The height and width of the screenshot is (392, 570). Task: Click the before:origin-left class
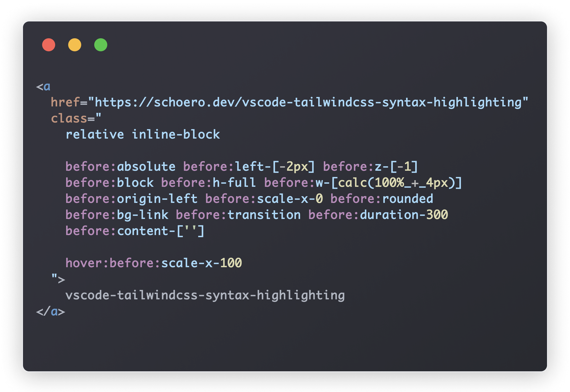click(132, 199)
